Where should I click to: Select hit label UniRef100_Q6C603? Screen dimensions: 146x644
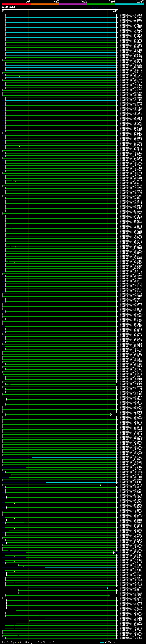pos(131,246)
